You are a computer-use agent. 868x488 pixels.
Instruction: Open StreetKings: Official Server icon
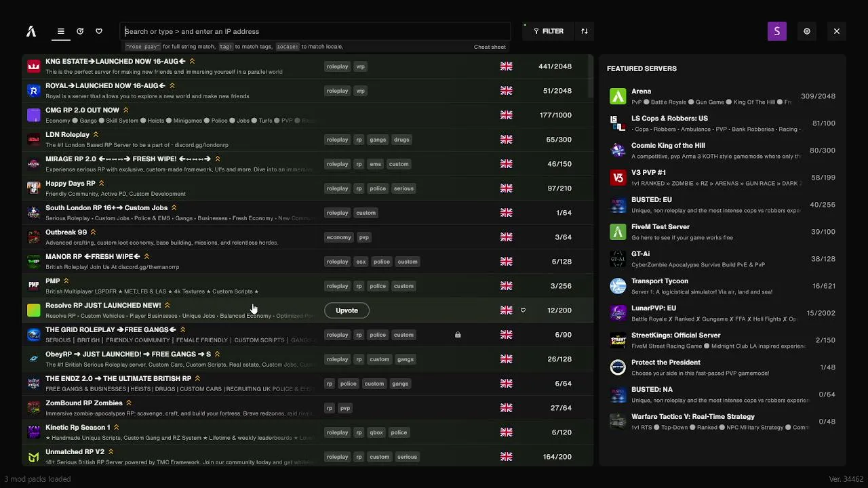618,340
